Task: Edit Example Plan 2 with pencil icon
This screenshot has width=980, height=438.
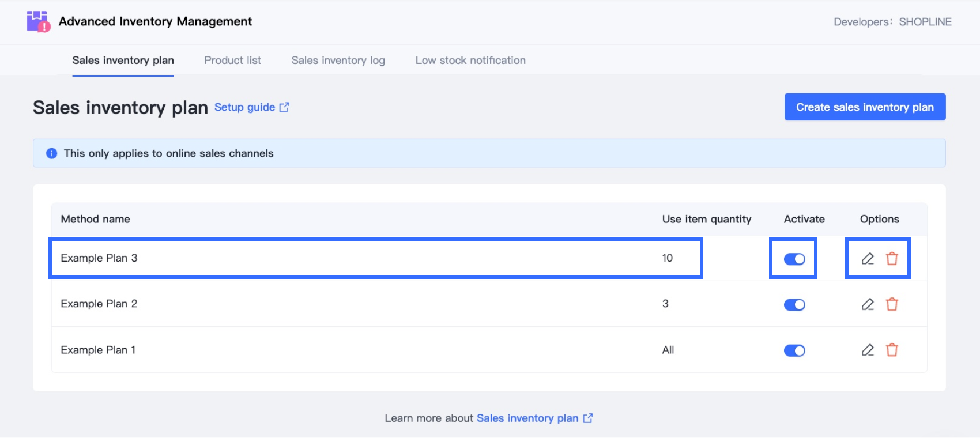Action: [x=868, y=304]
